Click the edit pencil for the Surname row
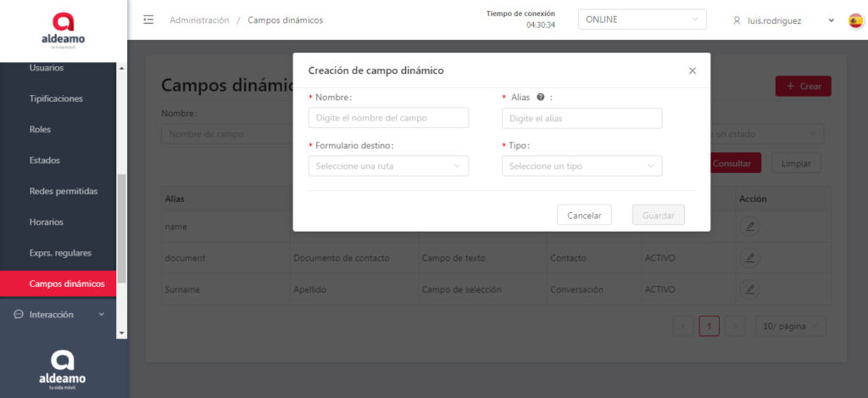Screen dimensions: 868x398 [748, 289]
